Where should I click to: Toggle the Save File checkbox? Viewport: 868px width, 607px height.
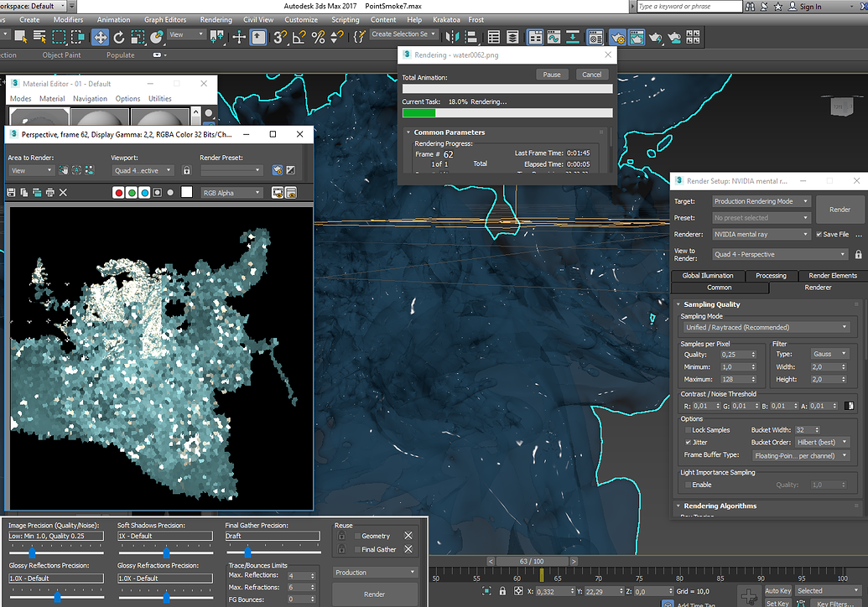coord(819,235)
